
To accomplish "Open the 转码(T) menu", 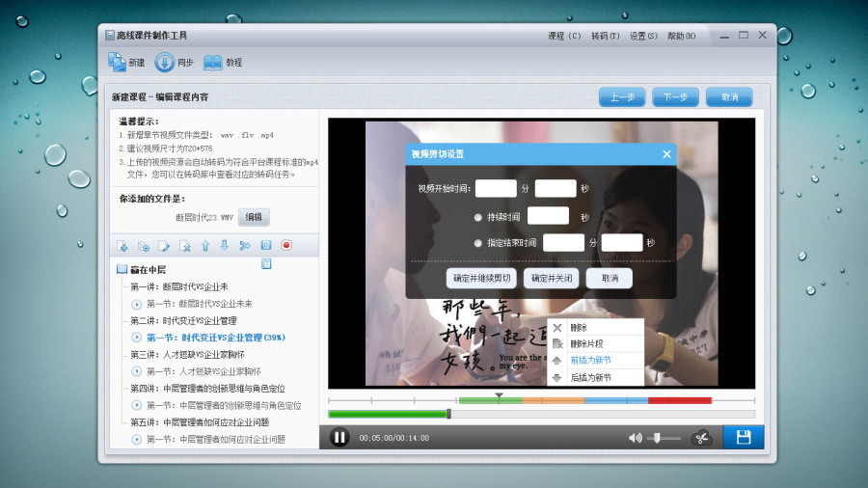I will tap(605, 36).
